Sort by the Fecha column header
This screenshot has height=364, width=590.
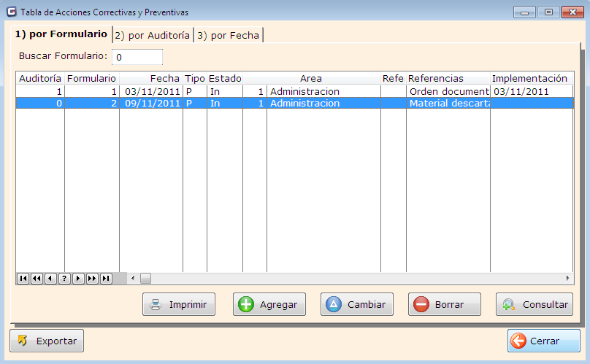[x=151, y=78]
